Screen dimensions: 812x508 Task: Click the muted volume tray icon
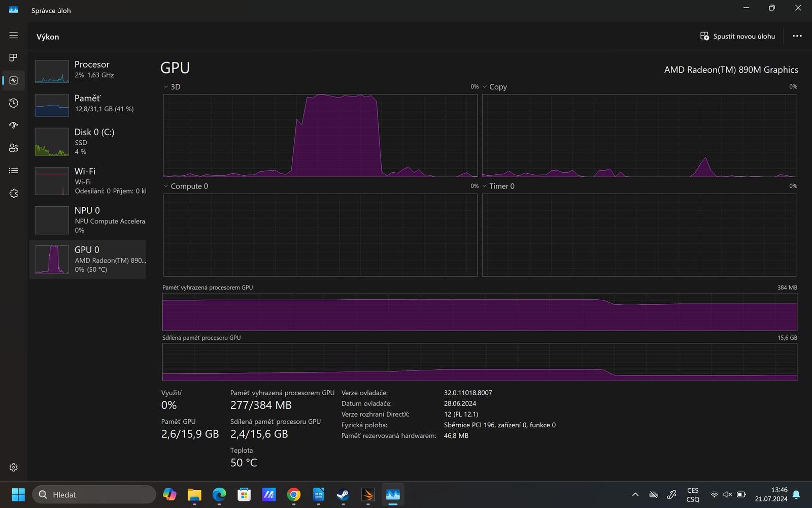tap(727, 495)
